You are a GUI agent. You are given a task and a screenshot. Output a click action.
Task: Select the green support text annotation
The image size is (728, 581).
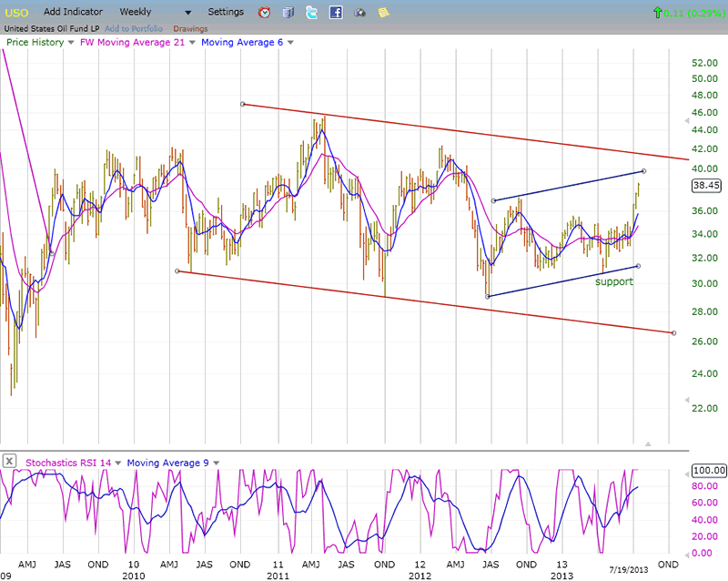[613, 281]
